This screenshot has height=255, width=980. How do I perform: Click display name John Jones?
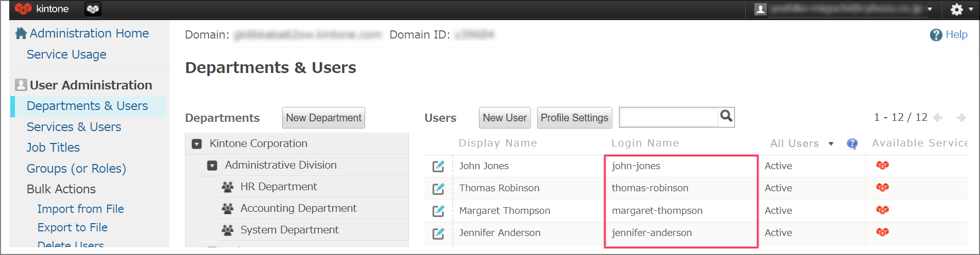pyautogui.click(x=484, y=166)
